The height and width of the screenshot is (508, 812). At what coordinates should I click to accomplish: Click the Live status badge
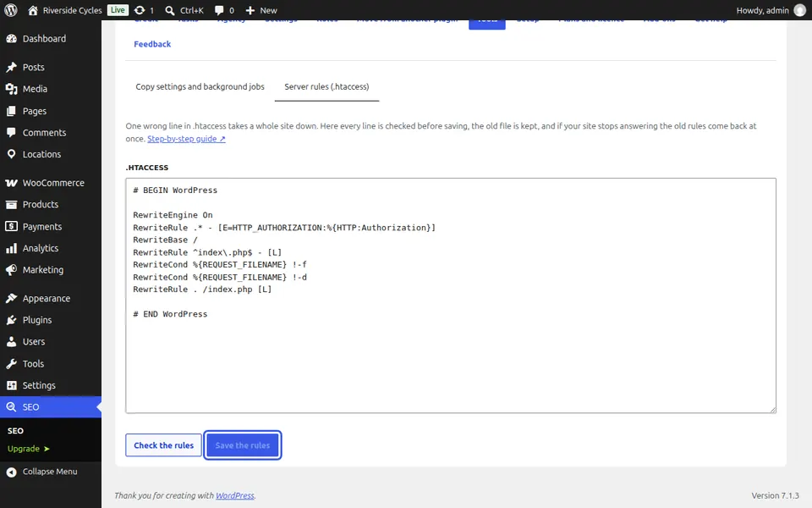pyautogui.click(x=118, y=10)
